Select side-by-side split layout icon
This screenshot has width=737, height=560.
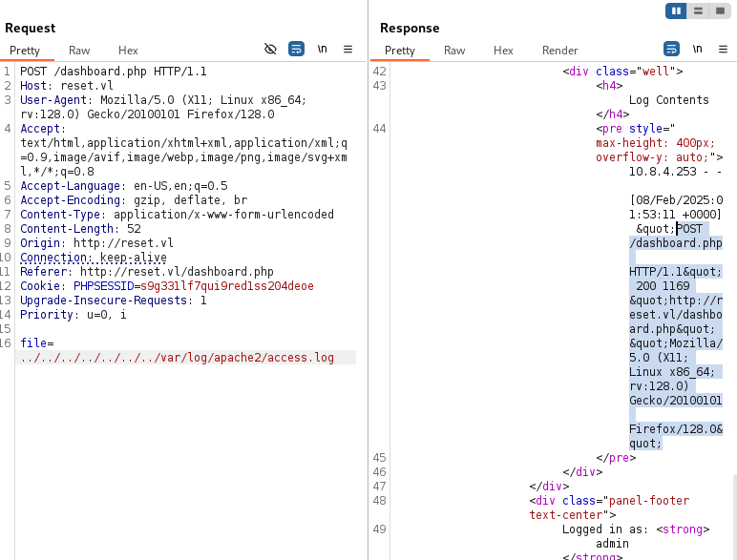[x=676, y=10]
